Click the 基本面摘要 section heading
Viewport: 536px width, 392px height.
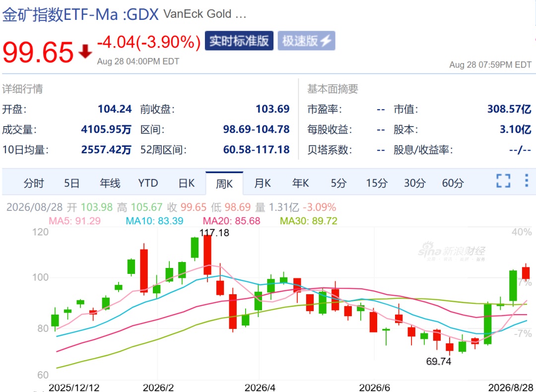coord(333,89)
